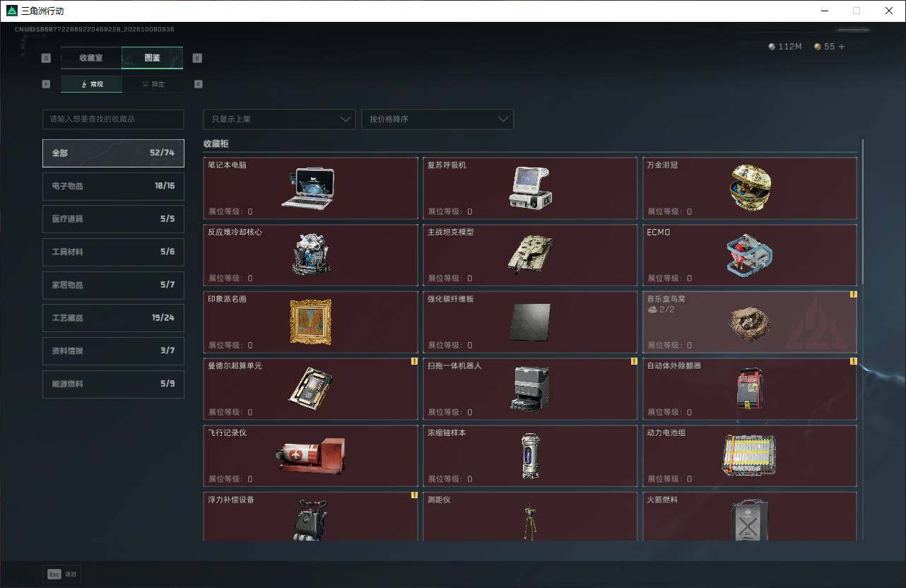Filter by 医疗道具 category
Image resolution: width=906 pixels, height=588 pixels.
click(113, 219)
